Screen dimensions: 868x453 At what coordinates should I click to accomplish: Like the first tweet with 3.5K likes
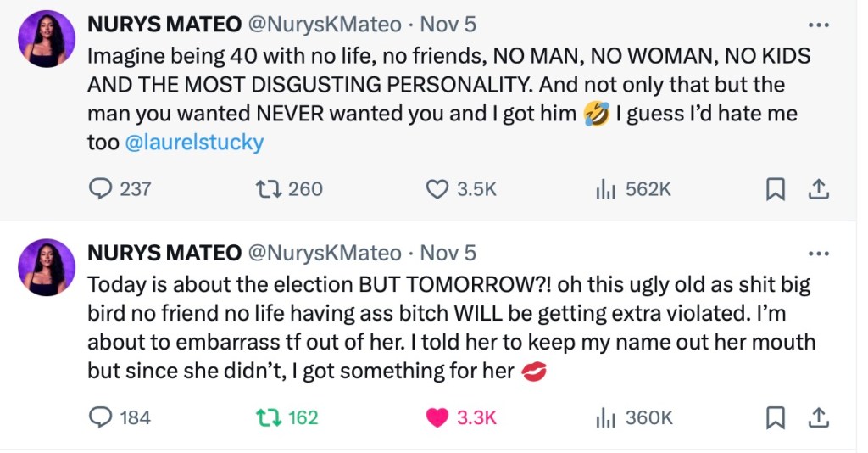(x=437, y=188)
